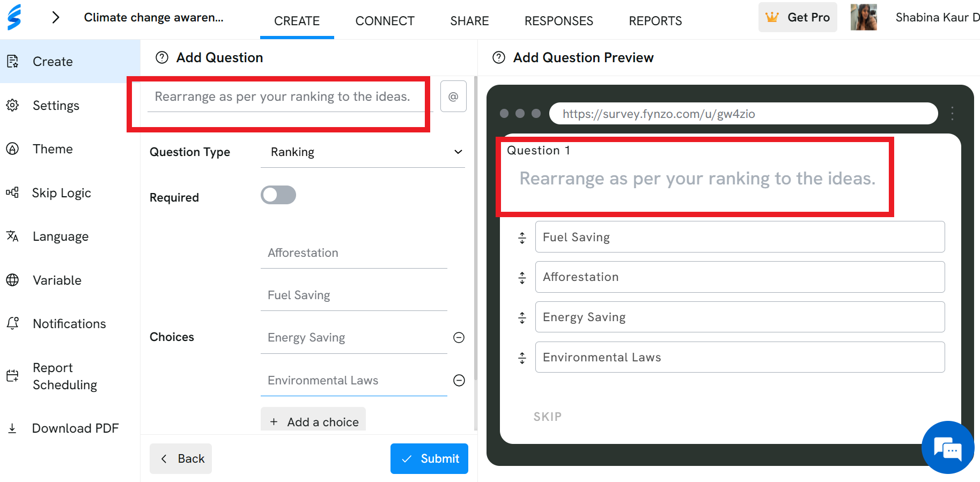Toggle the Required switch on

tap(278, 195)
